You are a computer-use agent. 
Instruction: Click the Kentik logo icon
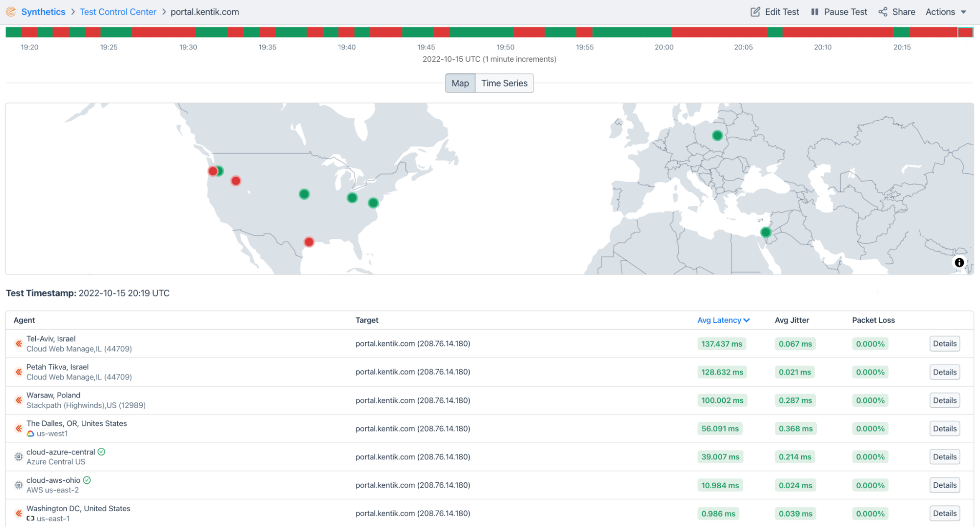click(x=11, y=12)
